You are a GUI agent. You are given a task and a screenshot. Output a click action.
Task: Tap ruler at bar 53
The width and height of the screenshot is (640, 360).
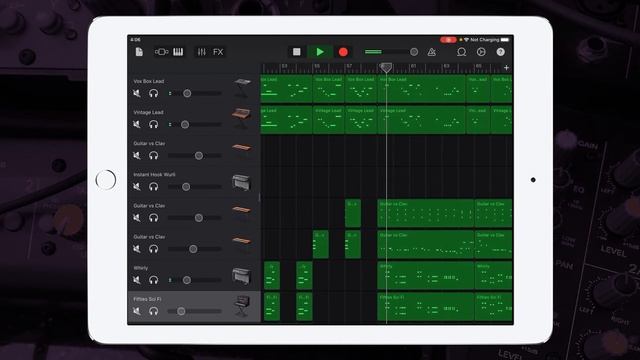(x=284, y=66)
